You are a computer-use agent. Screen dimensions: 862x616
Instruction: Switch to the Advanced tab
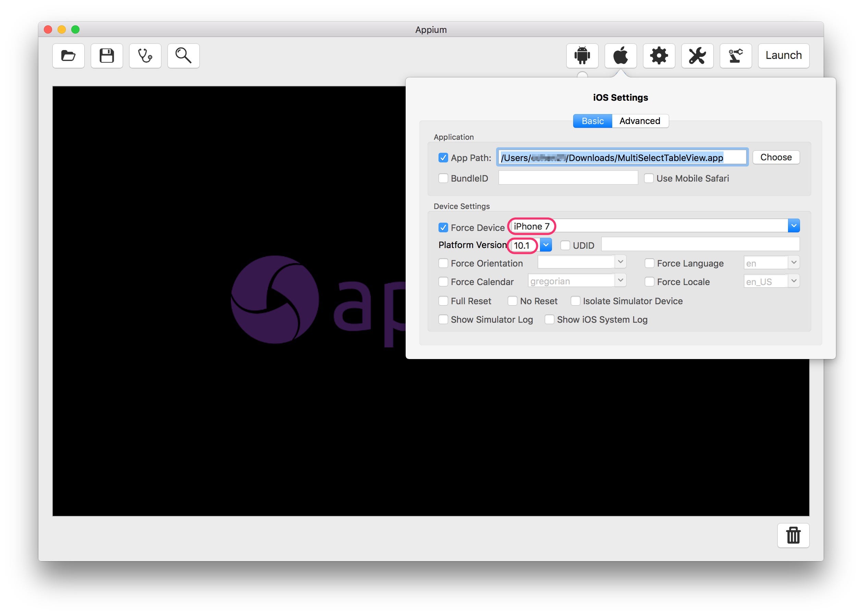click(639, 121)
